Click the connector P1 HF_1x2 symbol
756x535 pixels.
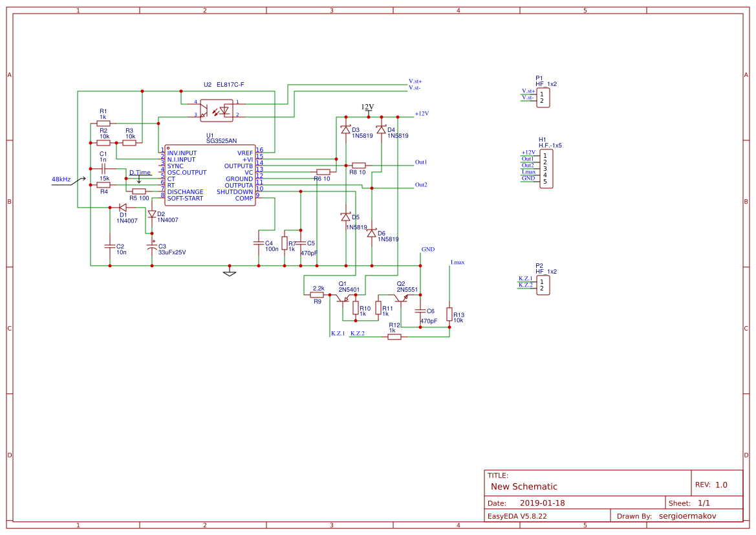pyautogui.click(x=544, y=98)
